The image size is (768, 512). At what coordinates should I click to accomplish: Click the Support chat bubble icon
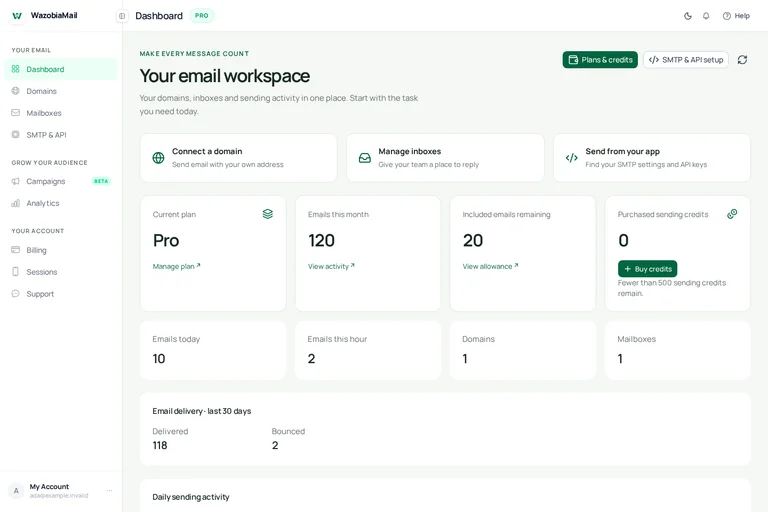pos(16,293)
